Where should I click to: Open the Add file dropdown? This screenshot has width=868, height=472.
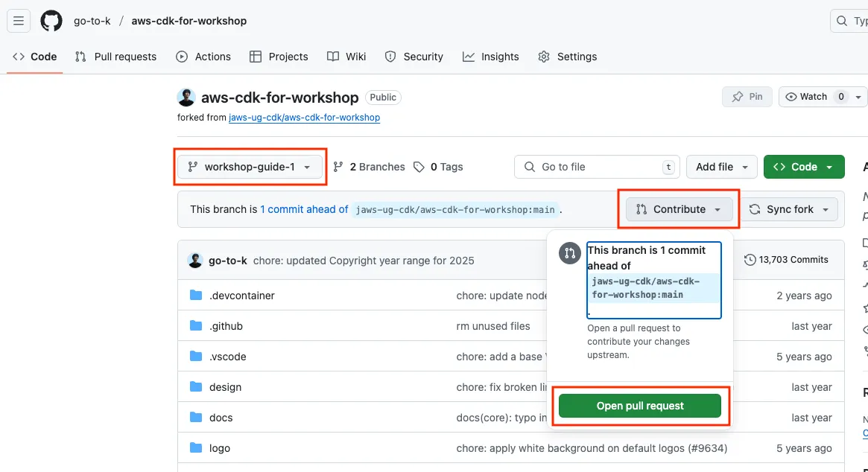(x=722, y=167)
